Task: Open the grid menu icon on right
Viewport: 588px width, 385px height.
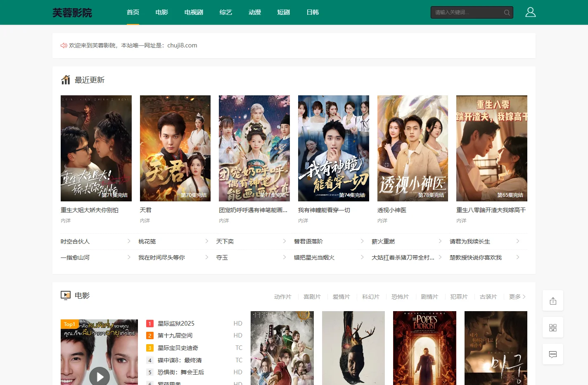Action: point(553,328)
